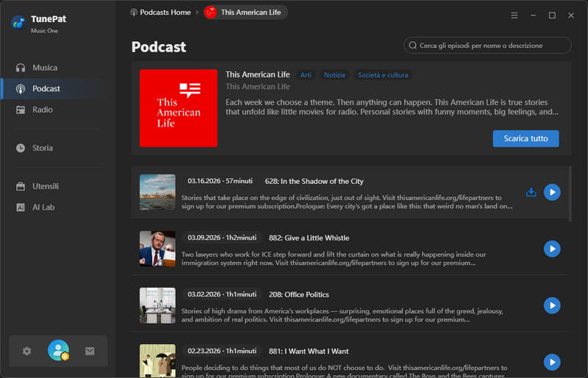Open Utensili tools section
588x378 pixels.
point(45,186)
